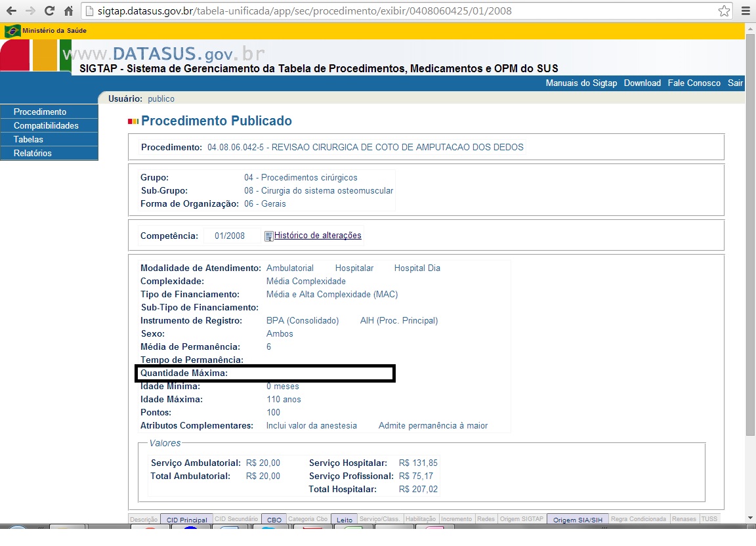Click the Histórico de alterações document icon
Image resolution: width=756 pixels, height=546 pixels.
pyautogui.click(x=268, y=236)
